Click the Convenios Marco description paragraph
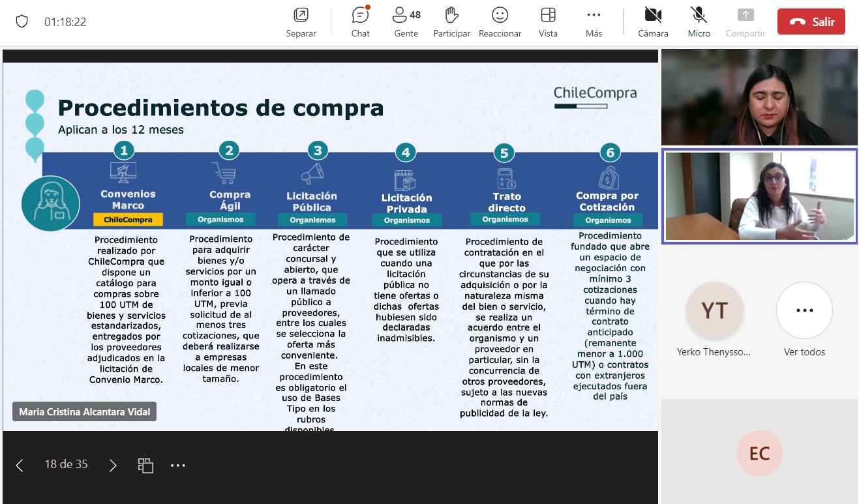The width and height of the screenshot is (859, 504). (x=126, y=310)
